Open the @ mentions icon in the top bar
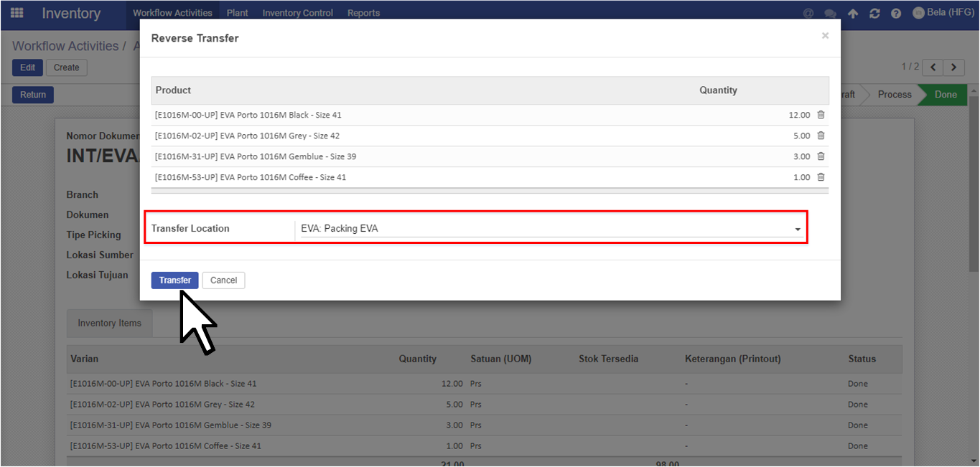This screenshot has height=467, width=980. (x=808, y=14)
